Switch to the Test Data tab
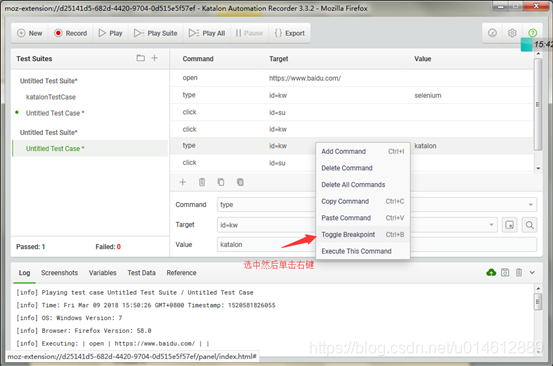This screenshot has height=366, width=553. (141, 273)
